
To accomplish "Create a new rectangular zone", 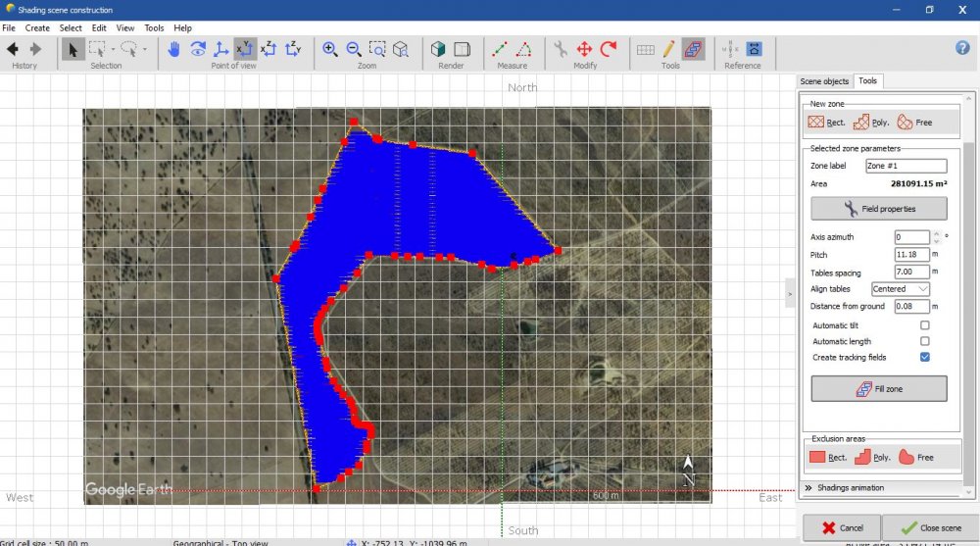I will (826, 123).
